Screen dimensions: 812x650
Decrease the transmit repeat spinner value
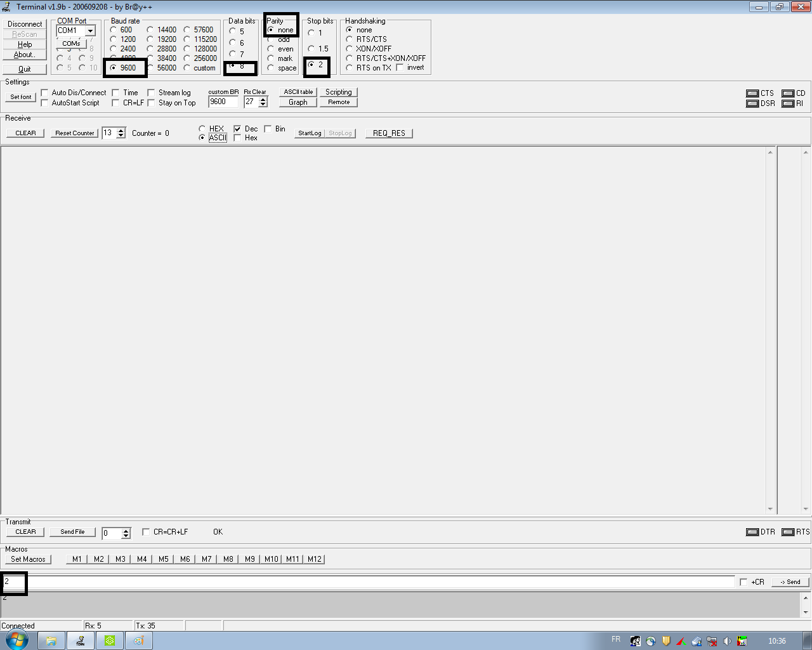coord(126,536)
